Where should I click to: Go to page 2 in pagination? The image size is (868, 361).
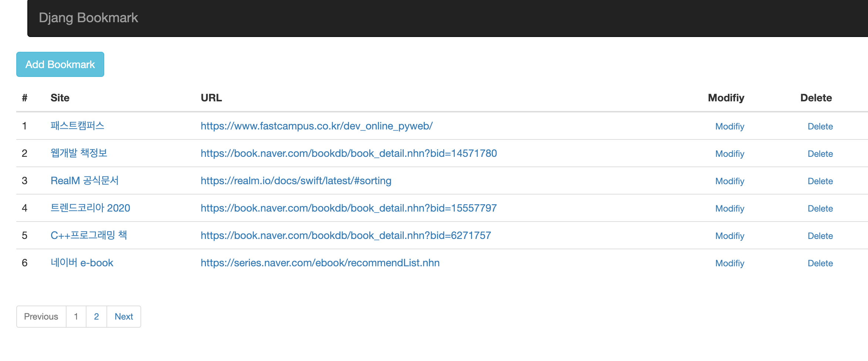pos(96,317)
